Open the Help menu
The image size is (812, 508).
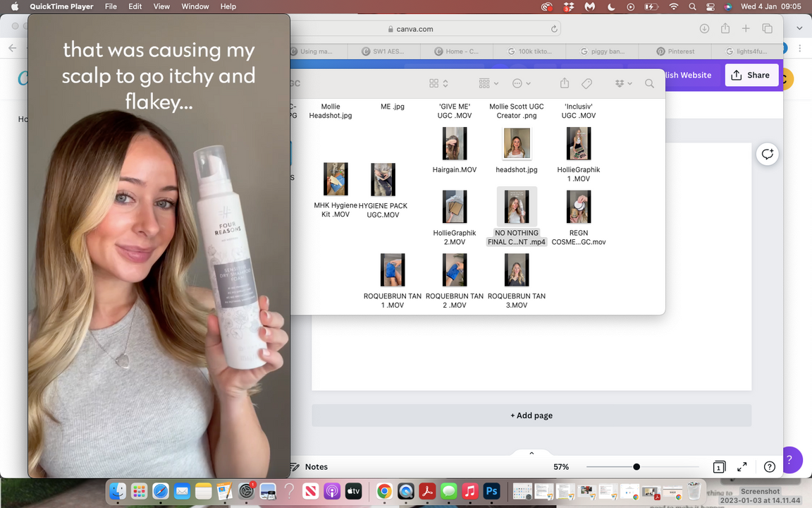[x=228, y=7]
